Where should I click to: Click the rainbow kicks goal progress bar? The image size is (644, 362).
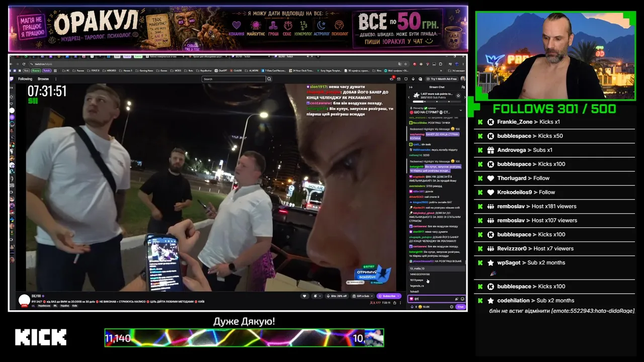244,338
